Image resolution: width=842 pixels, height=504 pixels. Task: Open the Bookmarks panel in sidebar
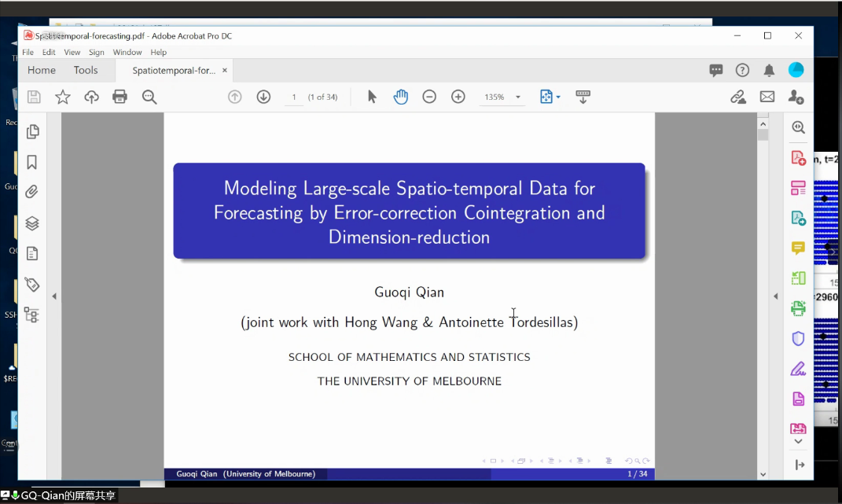[x=32, y=162]
